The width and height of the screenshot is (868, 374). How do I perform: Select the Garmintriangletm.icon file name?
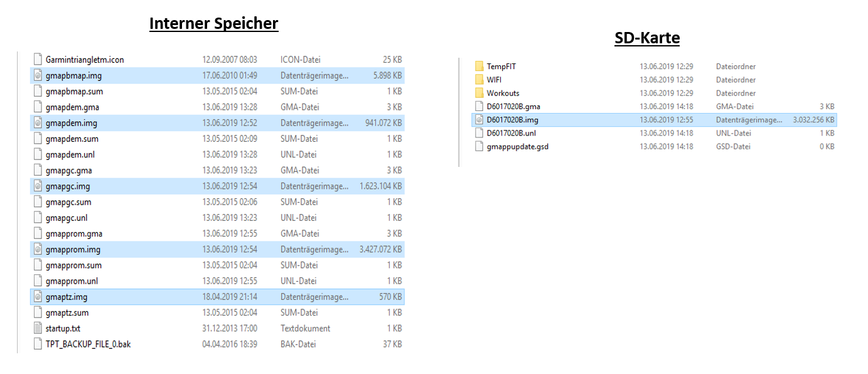[x=85, y=60]
